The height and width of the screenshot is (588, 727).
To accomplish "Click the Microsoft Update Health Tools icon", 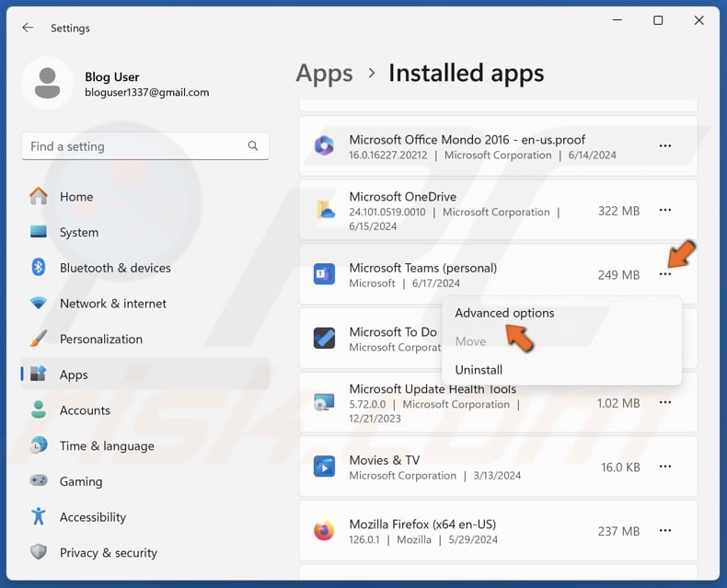I will [324, 402].
